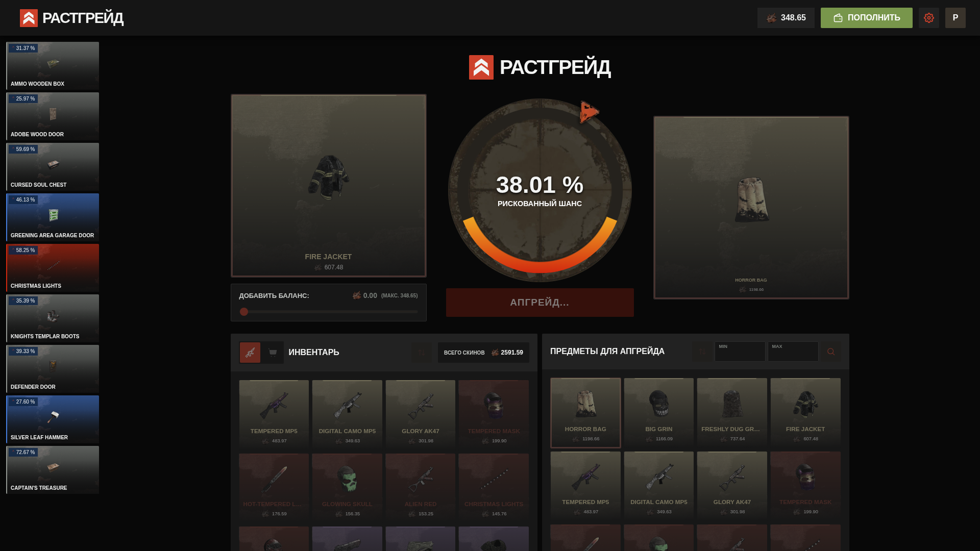Image resolution: width=980 pixels, height=551 pixels.
Task: Open Captain's Treasure recent drop
Action: 53,470
